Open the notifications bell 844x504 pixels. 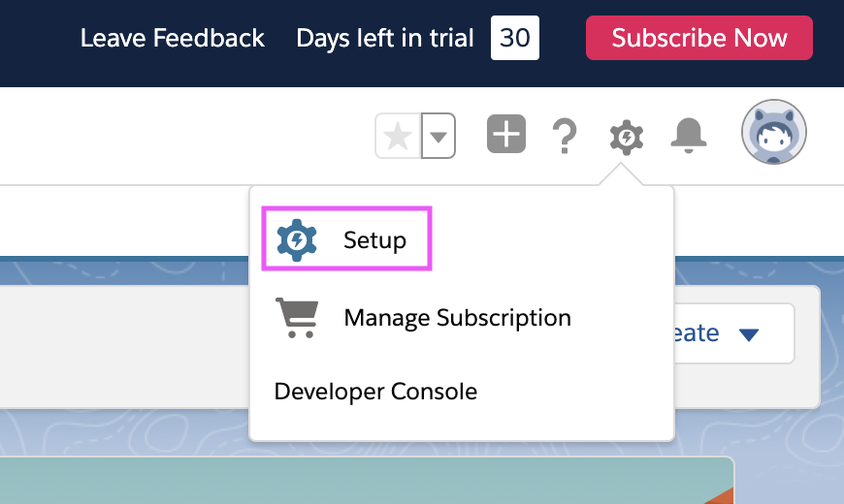coord(689,136)
